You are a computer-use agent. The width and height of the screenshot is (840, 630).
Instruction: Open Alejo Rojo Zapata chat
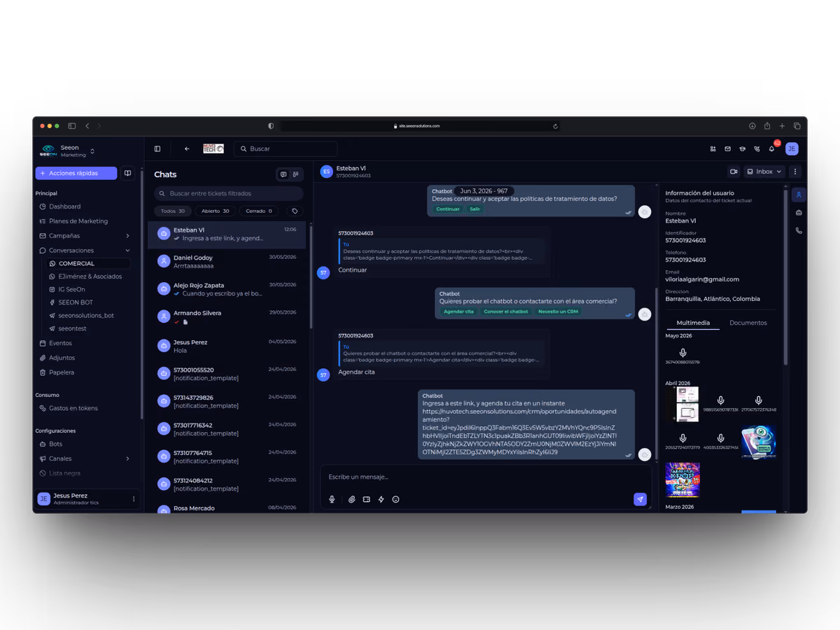click(227, 289)
